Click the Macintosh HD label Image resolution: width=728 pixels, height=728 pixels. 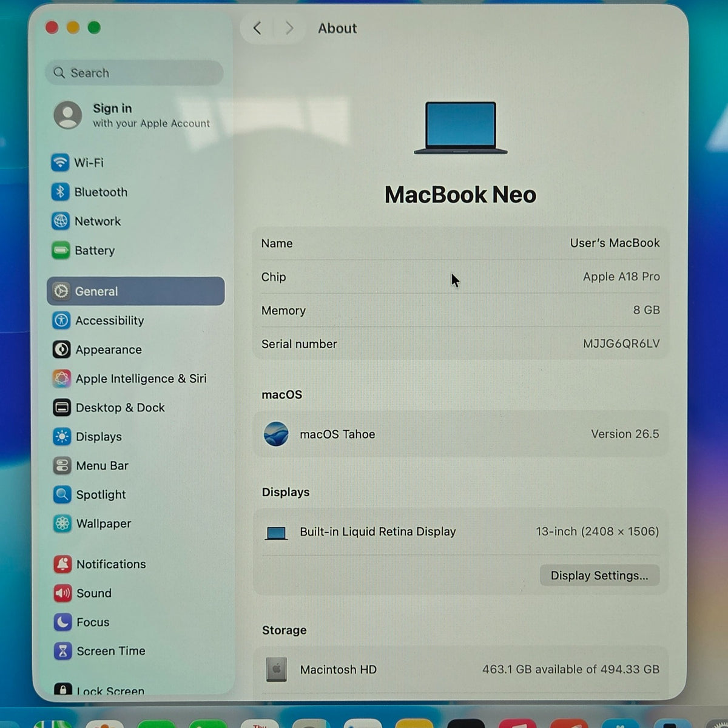pyautogui.click(x=339, y=670)
